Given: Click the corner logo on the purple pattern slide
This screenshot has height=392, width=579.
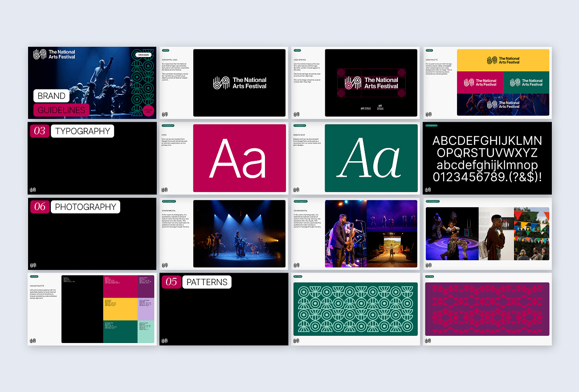Looking at the screenshot, I should pyautogui.click(x=428, y=341).
